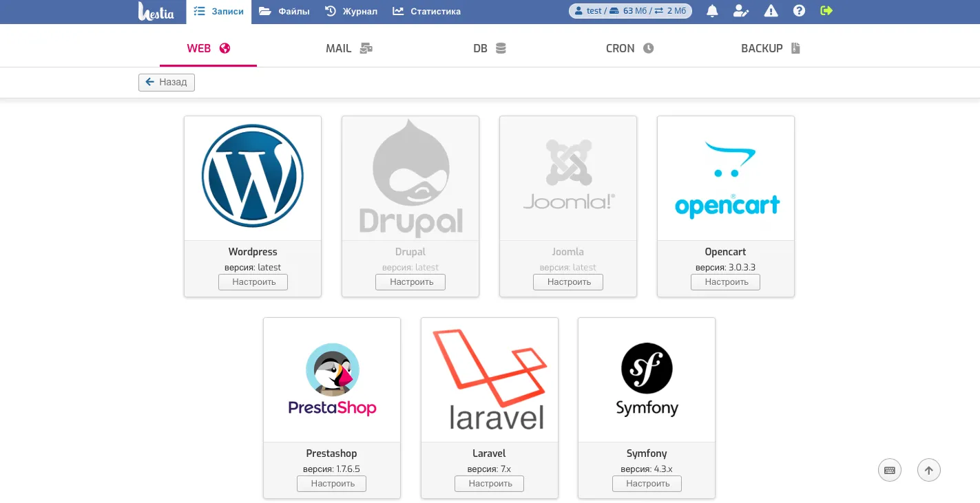Open the Файлы menu item

coord(284,12)
